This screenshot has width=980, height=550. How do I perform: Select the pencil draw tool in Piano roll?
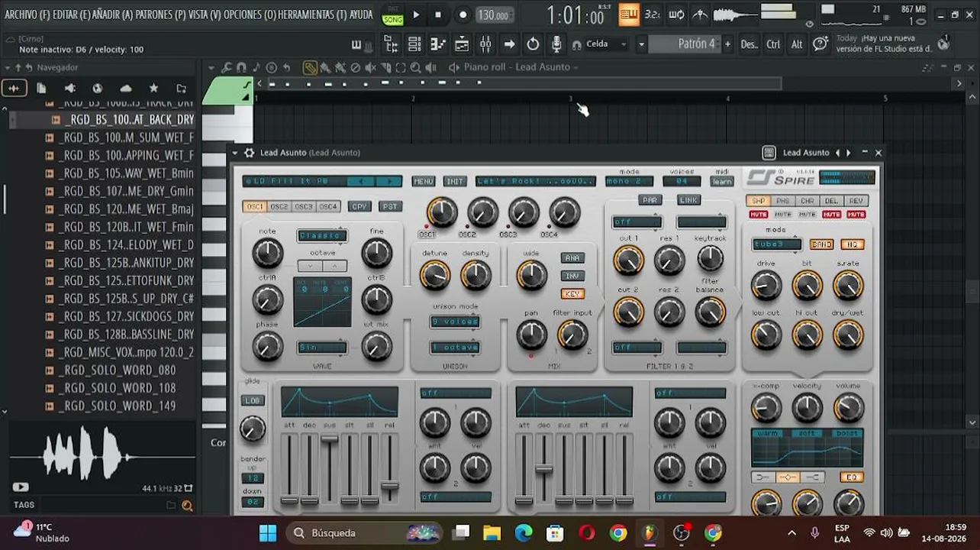tap(310, 67)
